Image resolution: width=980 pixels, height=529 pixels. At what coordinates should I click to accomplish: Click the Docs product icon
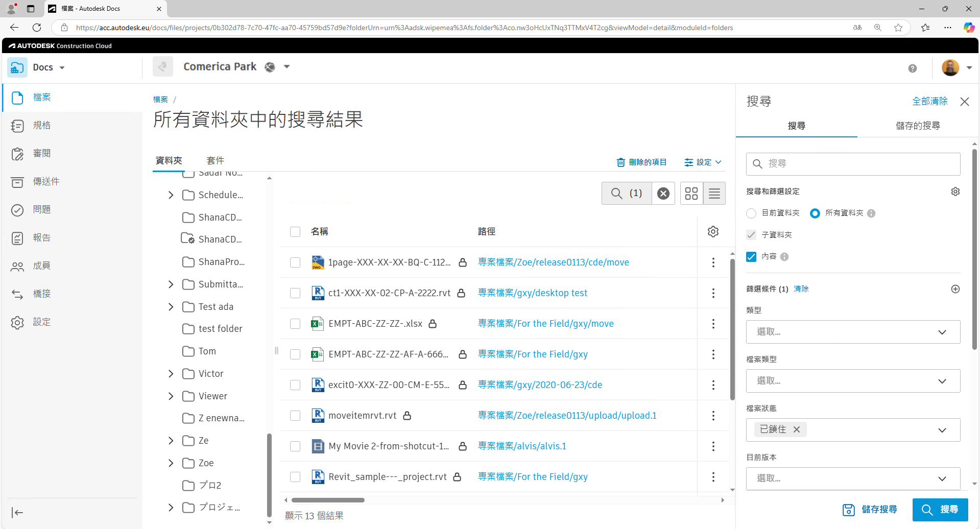[17, 67]
